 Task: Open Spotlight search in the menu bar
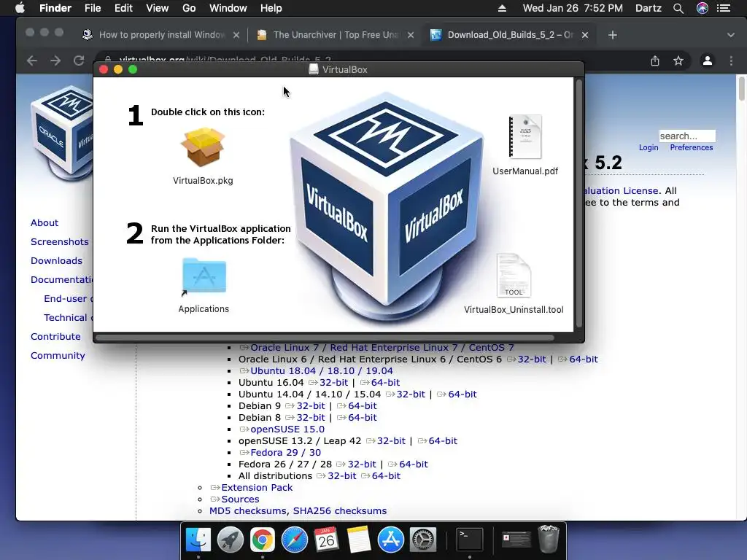678,8
